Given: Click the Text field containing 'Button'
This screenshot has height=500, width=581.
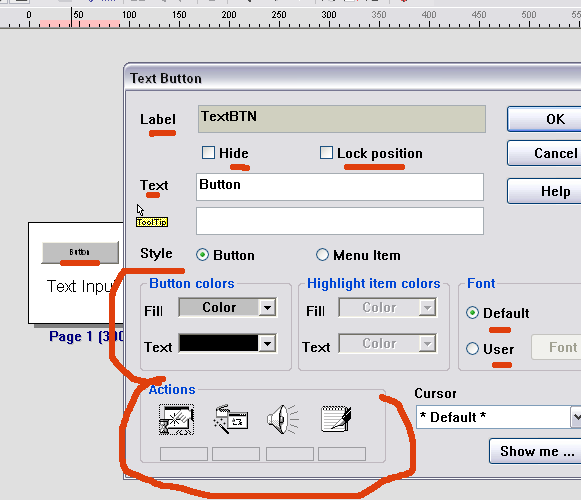Looking at the screenshot, I should pos(340,187).
